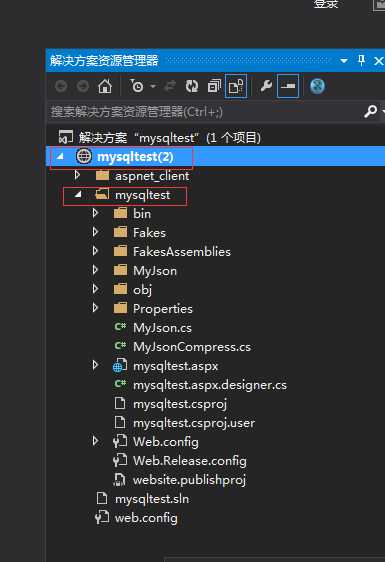Open Properties via the wrench icon
The image size is (385, 562).
266,86
